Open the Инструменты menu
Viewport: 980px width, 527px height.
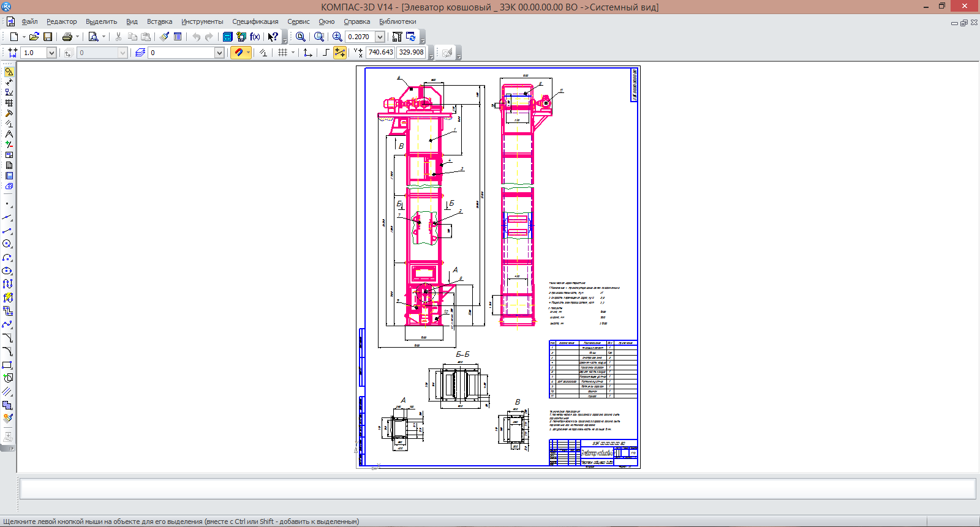pos(202,21)
